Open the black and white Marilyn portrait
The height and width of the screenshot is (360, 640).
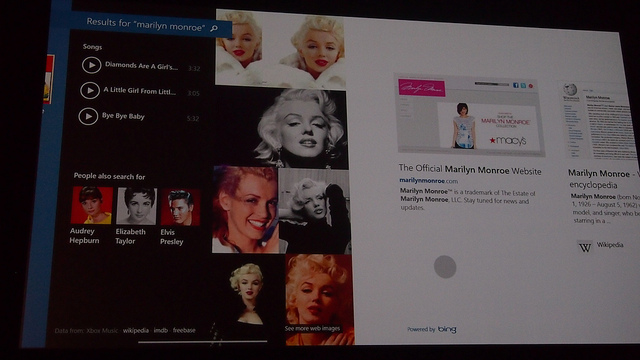[x=301, y=129]
